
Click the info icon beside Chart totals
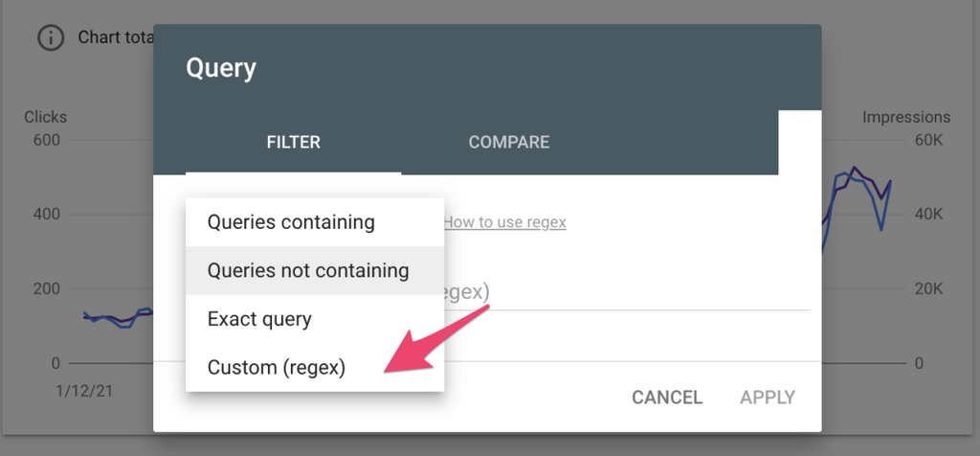49,38
